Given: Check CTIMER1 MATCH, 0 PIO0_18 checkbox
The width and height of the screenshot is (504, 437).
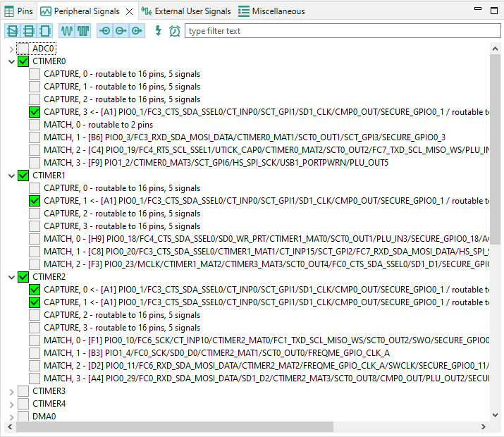Looking at the screenshot, I should pyautogui.click(x=35, y=239).
